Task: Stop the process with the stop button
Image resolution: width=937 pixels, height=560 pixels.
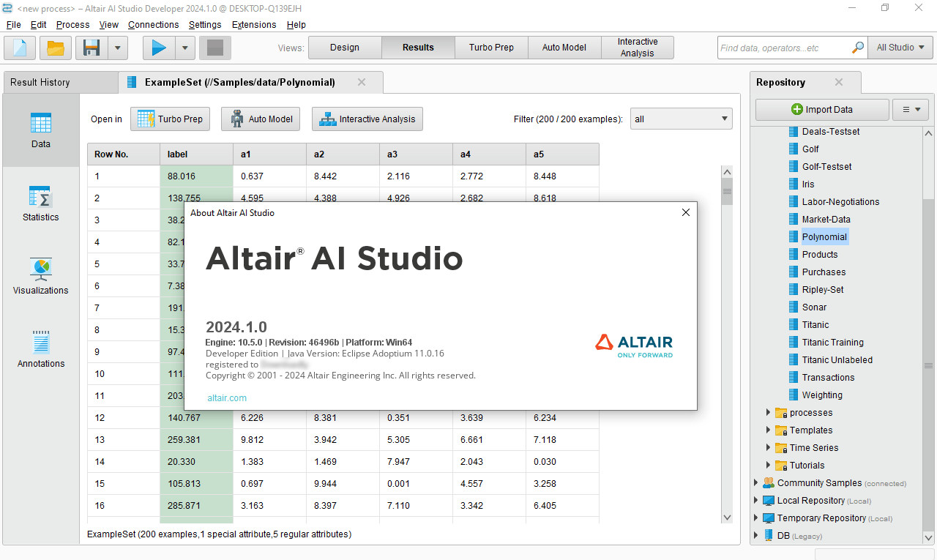Action: [x=215, y=48]
